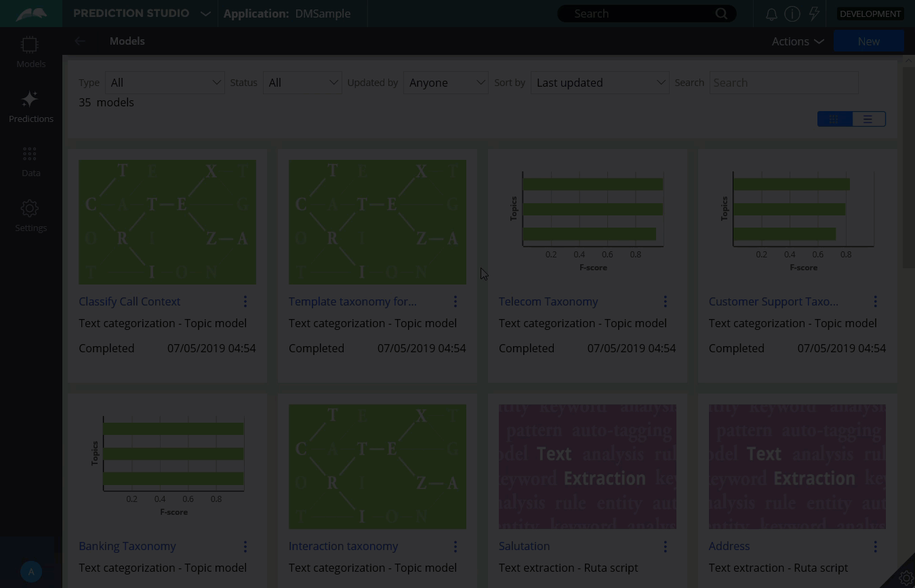Image resolution: width=915 pixels, height=588 pixels.
Task: Open the Predictions section in sidebar
Action: pyautogui.click(x=30, y=107)
